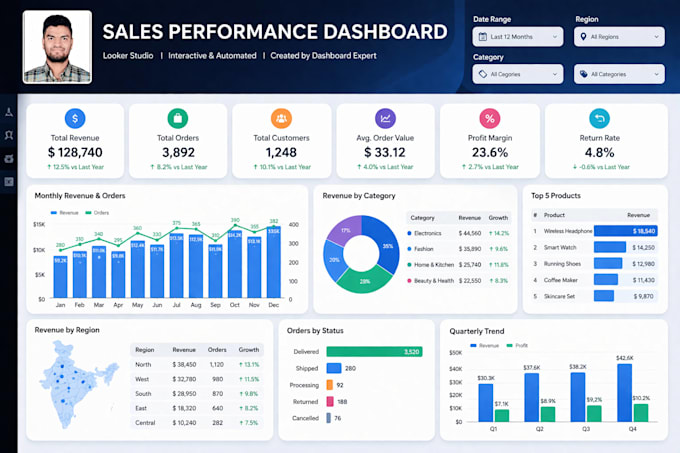Click the purple chart Avg. Order Value icon
The width and height of the screenshot is (680, 453).
(385, 118)
